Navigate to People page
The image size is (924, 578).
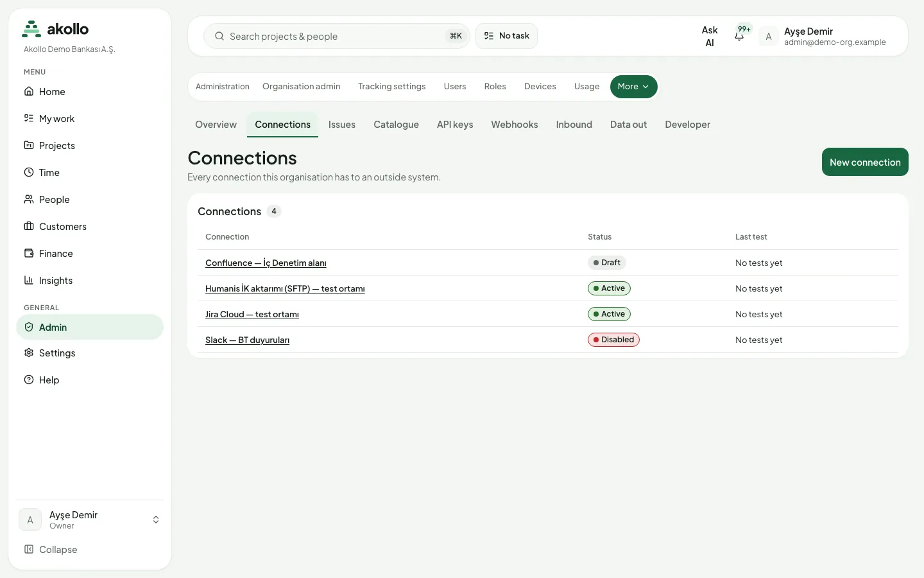[90, 200]
